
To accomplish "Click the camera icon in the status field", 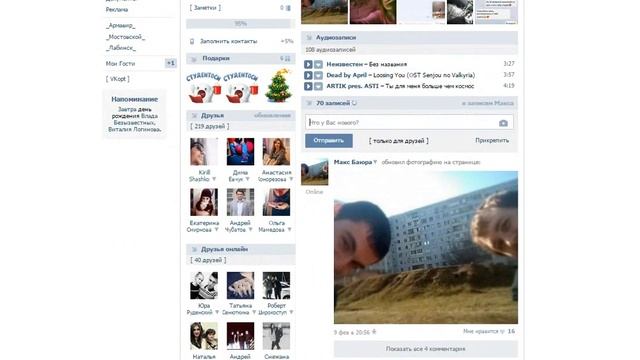I will click(503, 123).
